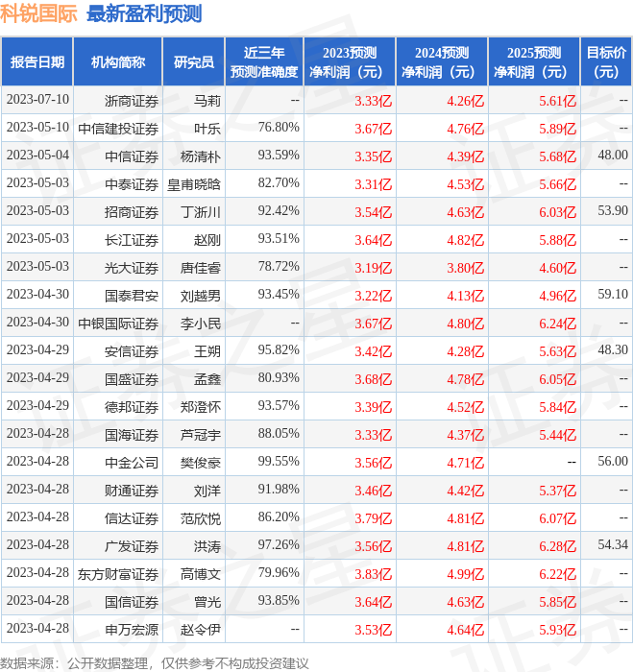The height and width of the screenshot is (672, 633).
Task: Click accuracy value 99.55%
Action: point(279,462)
